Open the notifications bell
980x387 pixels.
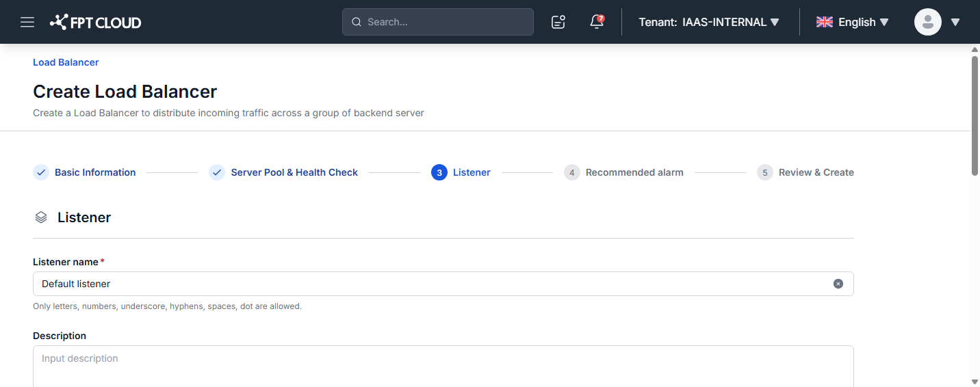[597, 22]
